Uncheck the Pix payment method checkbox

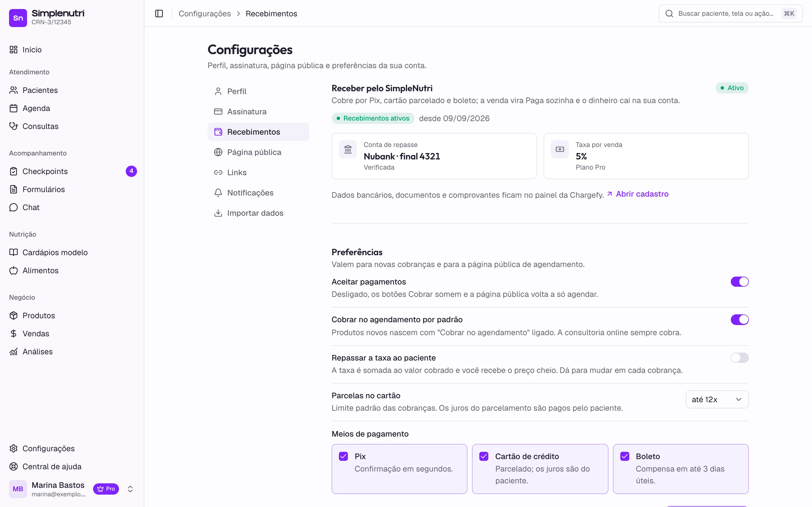[343, 456]
